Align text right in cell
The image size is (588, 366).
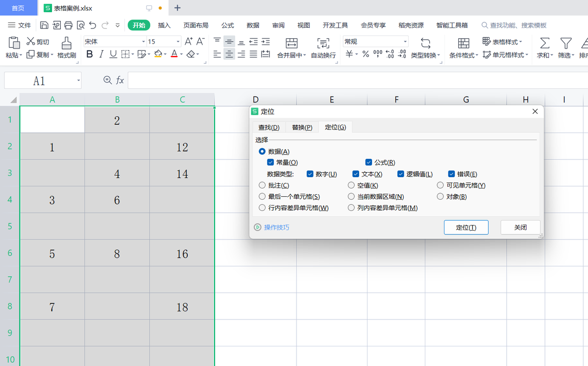coord(241,54)
